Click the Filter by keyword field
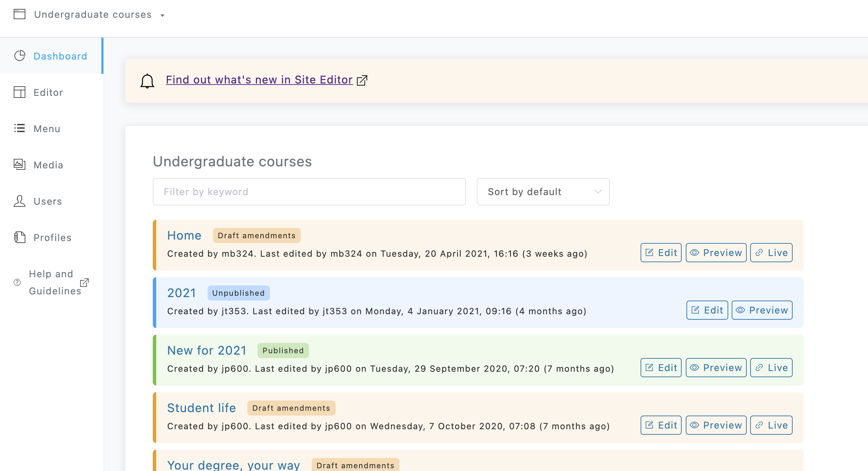The height and width of the screenshot is (471, 868). pos(309,192)
